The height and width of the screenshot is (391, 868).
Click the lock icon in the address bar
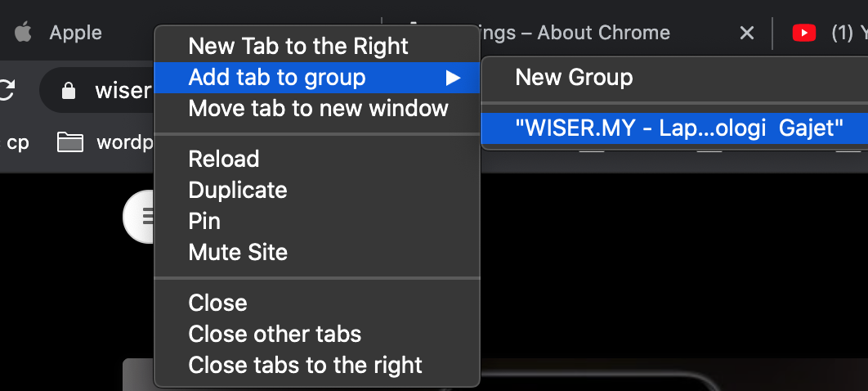69,90
